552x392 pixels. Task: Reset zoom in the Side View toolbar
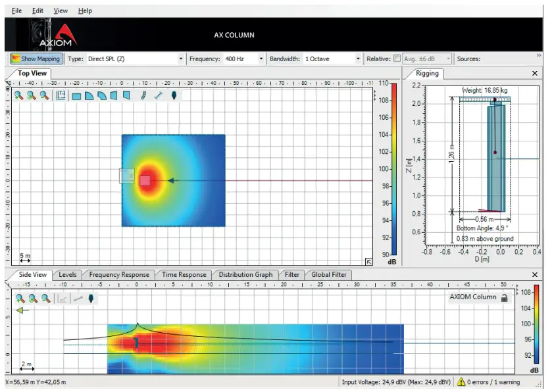pos(33,299)
